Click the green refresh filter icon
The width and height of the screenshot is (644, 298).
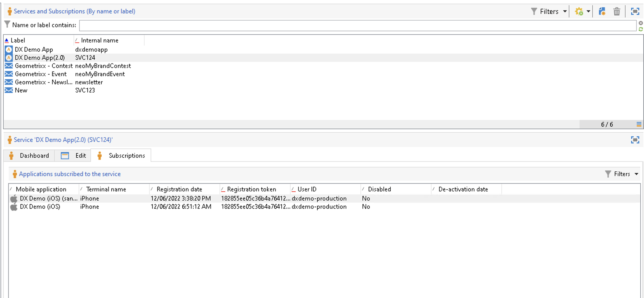[641, 29]
